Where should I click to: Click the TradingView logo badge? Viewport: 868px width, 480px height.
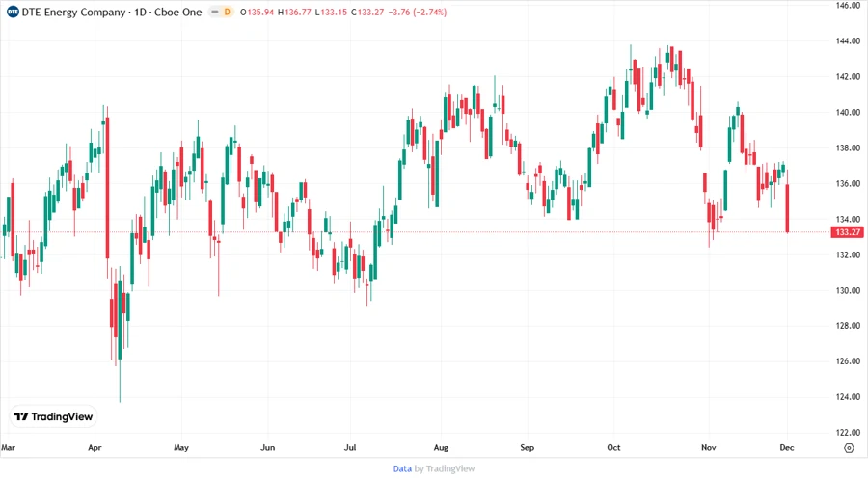click(53, 416)
